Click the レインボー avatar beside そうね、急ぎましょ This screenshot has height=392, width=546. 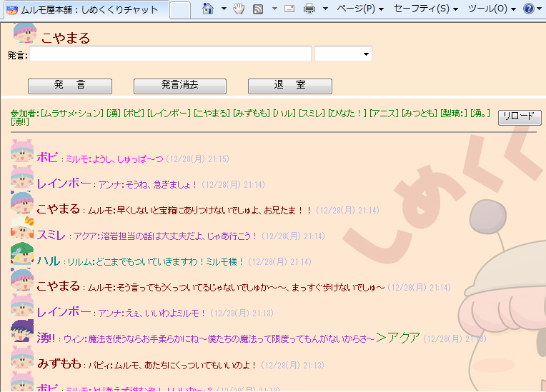click(x=22, y=177)
